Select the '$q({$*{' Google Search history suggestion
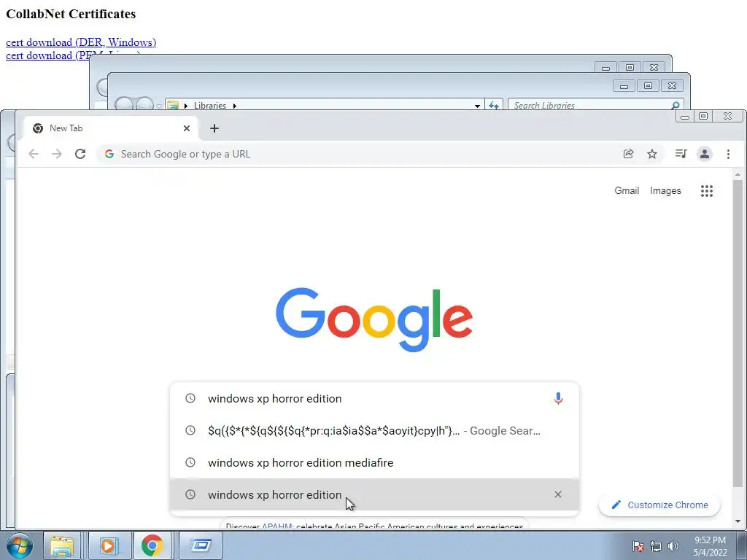 click(x=374, y=430)
